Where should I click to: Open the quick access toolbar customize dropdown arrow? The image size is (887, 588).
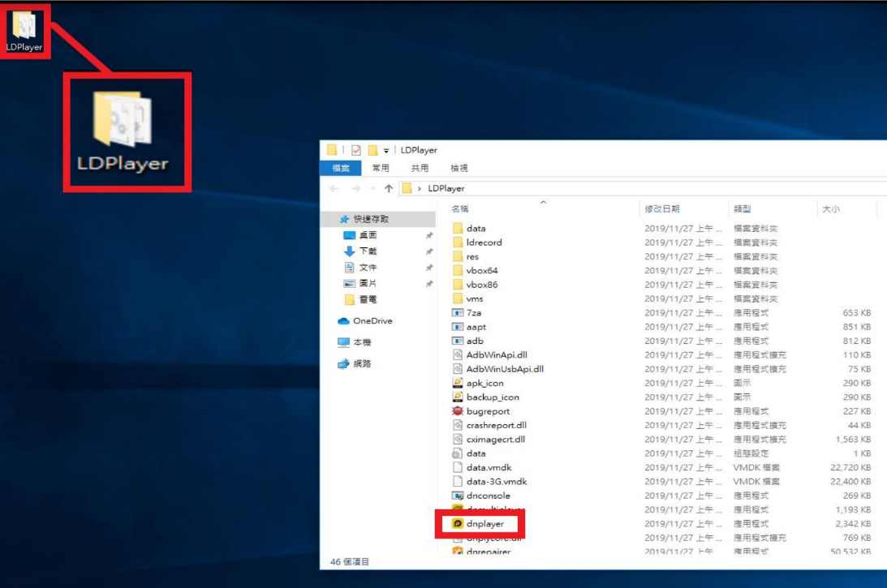[x=386, y=150]
